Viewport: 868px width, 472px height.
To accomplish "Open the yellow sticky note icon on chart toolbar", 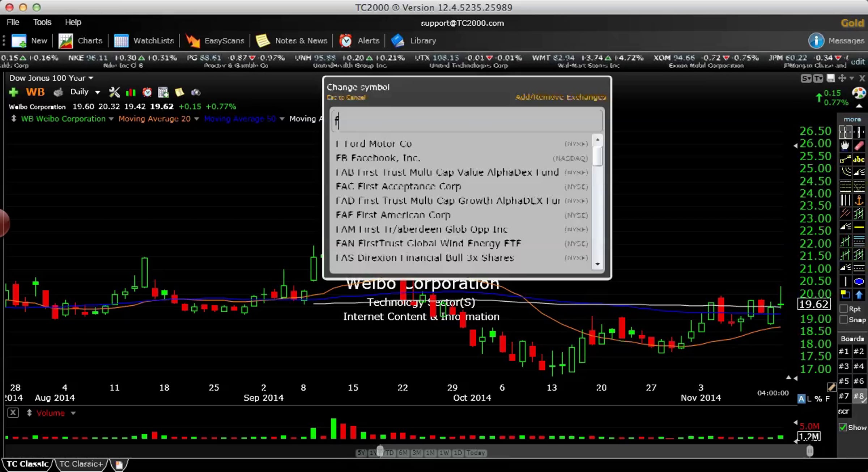I will [179, 92].
